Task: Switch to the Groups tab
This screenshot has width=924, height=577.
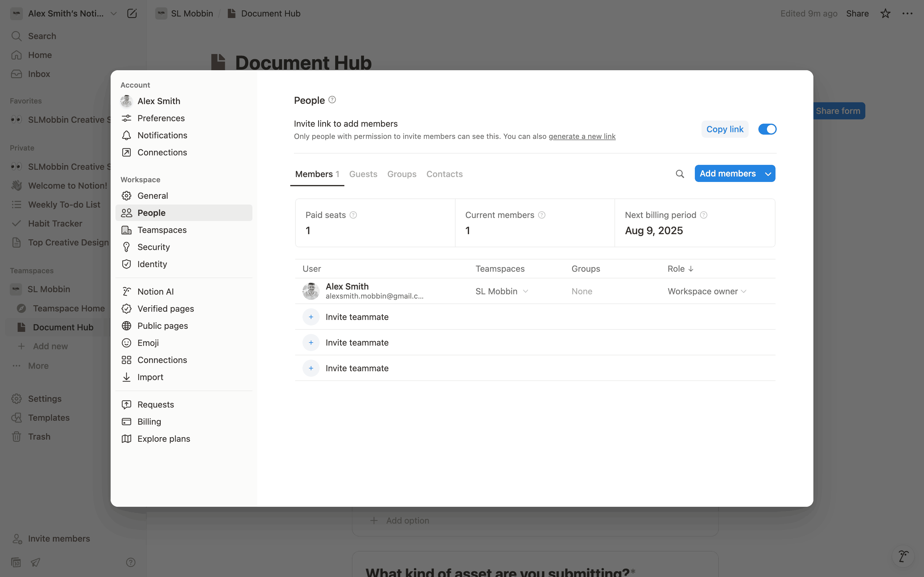Action: [x=402, y=174]
